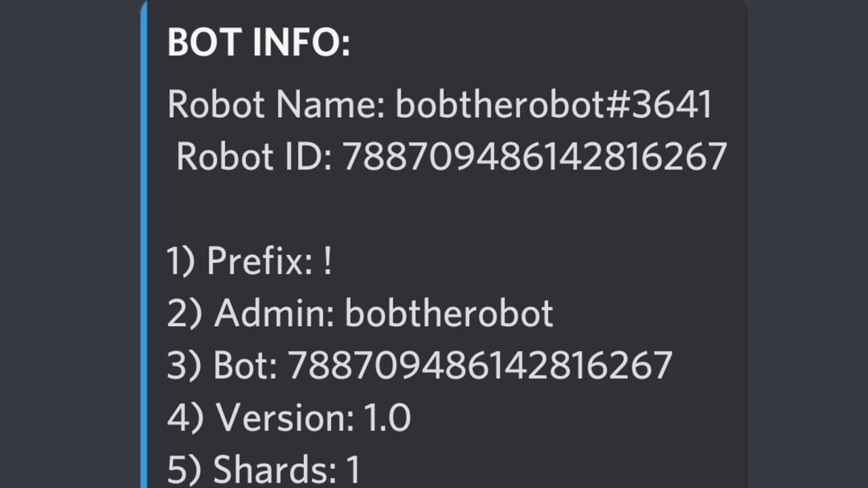The width and height of the screenshot is (868, 488).
Task: Click the bobtherobot#3641 username tag
Action: 553,105
